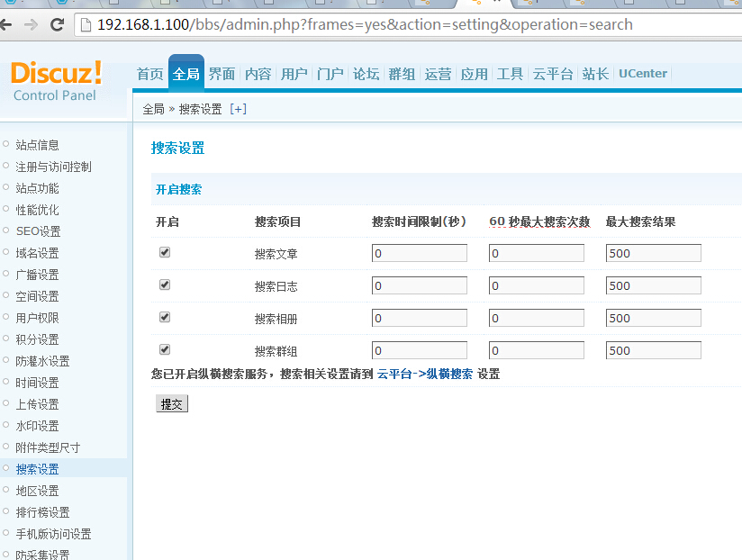Image resolution: width=742 pixels, height=560 pixels.
Task: Open the 云平台 tab
Action: point(552,74)
